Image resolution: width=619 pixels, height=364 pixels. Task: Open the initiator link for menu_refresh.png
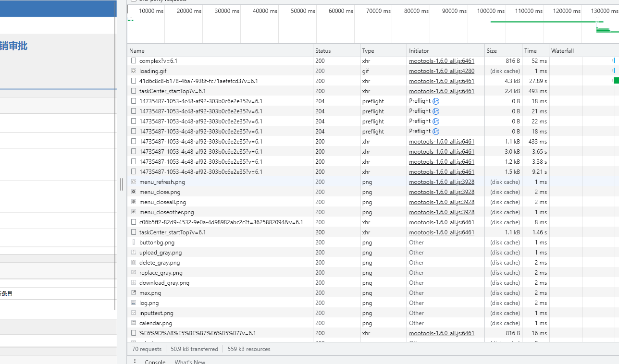441,182
